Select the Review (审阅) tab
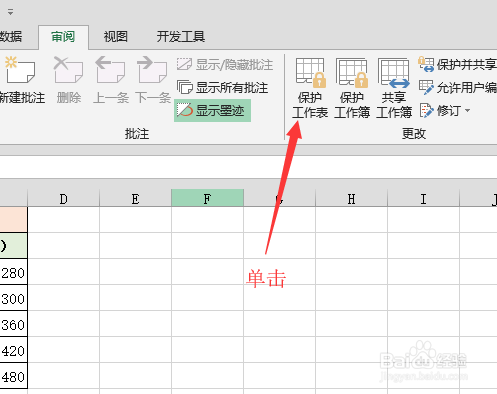Screen dimensions: 497x394 tap(63, 37)
